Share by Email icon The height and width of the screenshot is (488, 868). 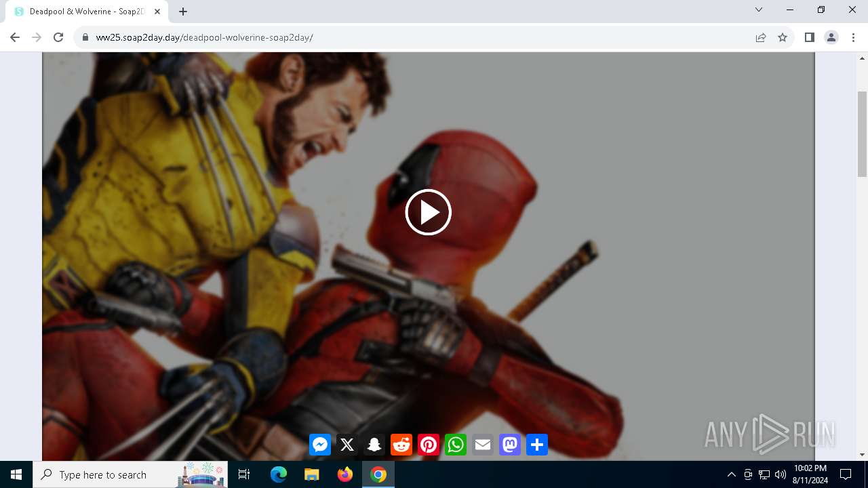[x=483, y=445]
